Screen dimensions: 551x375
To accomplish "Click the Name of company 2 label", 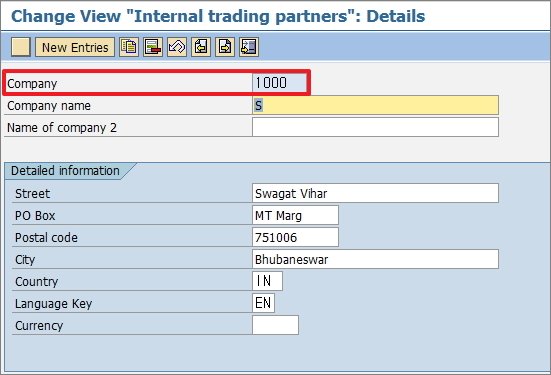I will coord(62,128).
